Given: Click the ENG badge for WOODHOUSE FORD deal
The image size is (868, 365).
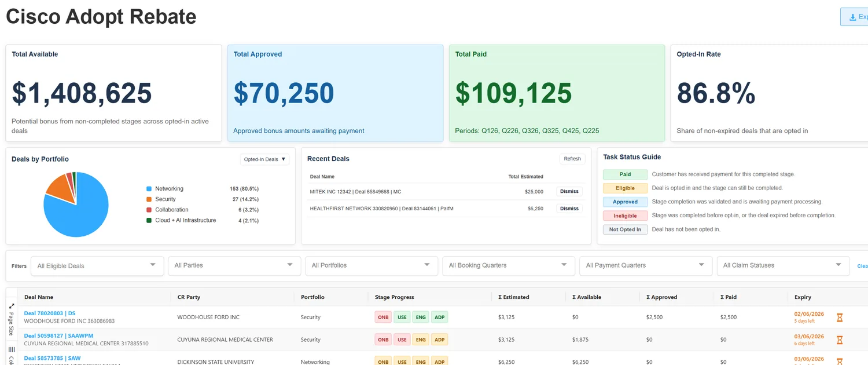Looking at the screenshot, I should [421, 317].
